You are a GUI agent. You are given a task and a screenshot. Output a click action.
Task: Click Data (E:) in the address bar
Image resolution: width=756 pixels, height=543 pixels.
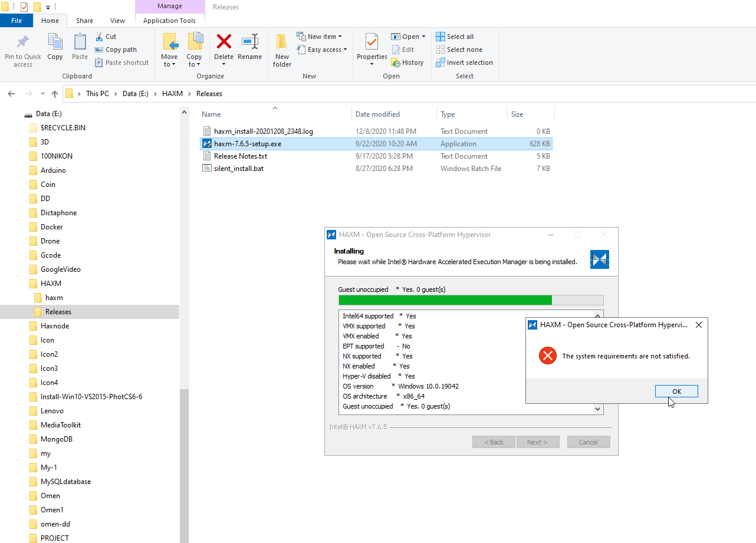click(x=136, y=94)
